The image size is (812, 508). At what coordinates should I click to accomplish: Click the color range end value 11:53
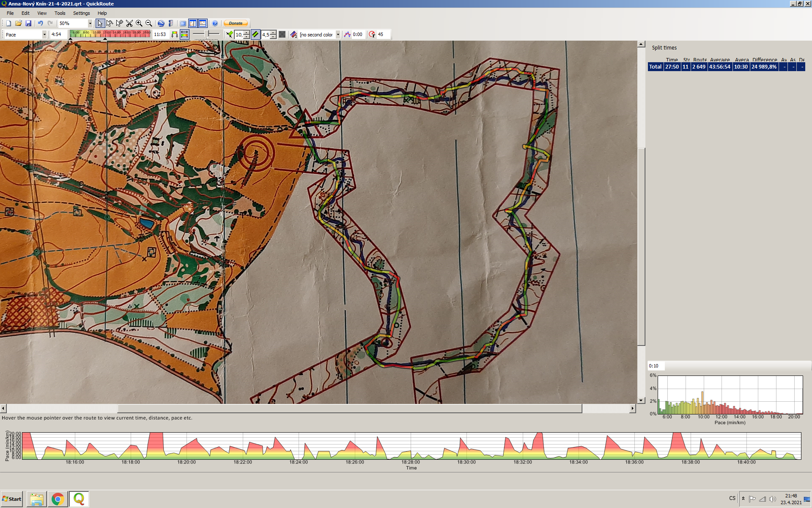(x=160, y=34)
